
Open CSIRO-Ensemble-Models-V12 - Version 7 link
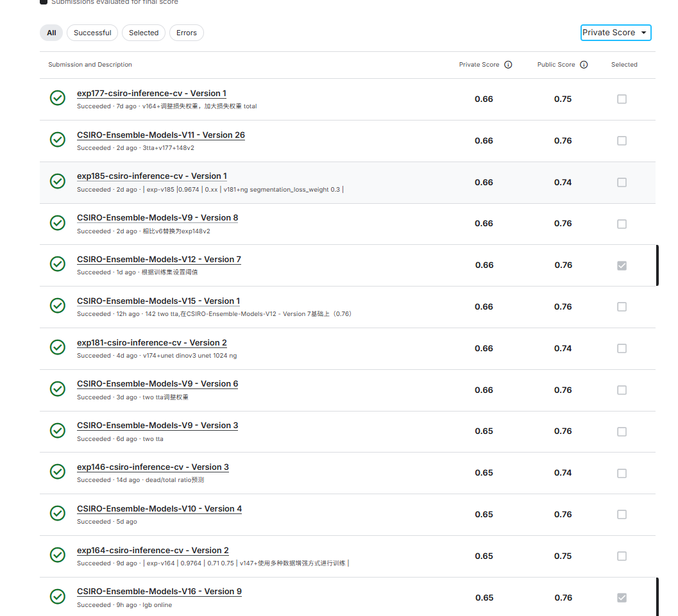tap(158, 259)
